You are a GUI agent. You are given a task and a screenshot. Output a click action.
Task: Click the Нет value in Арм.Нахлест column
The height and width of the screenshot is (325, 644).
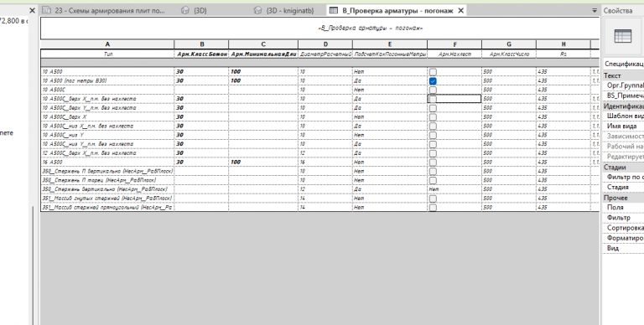tap(434, 189)
